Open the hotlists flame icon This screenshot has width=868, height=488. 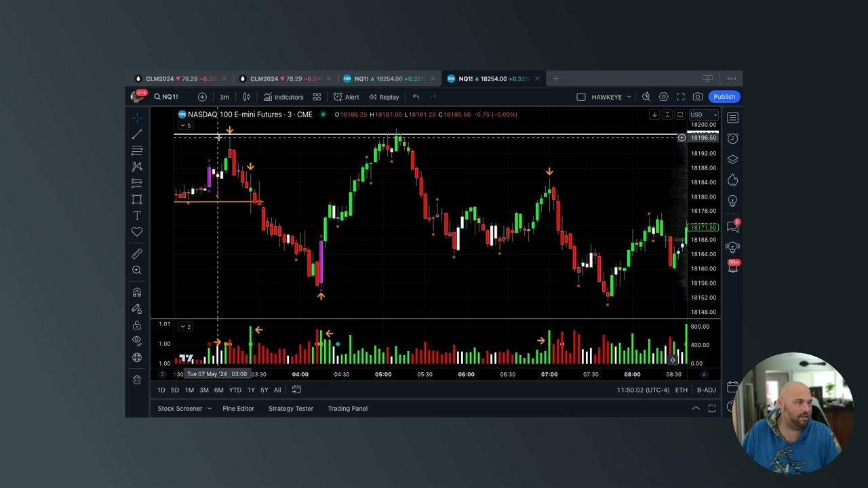pyautogui.click(x=732, y=180)
